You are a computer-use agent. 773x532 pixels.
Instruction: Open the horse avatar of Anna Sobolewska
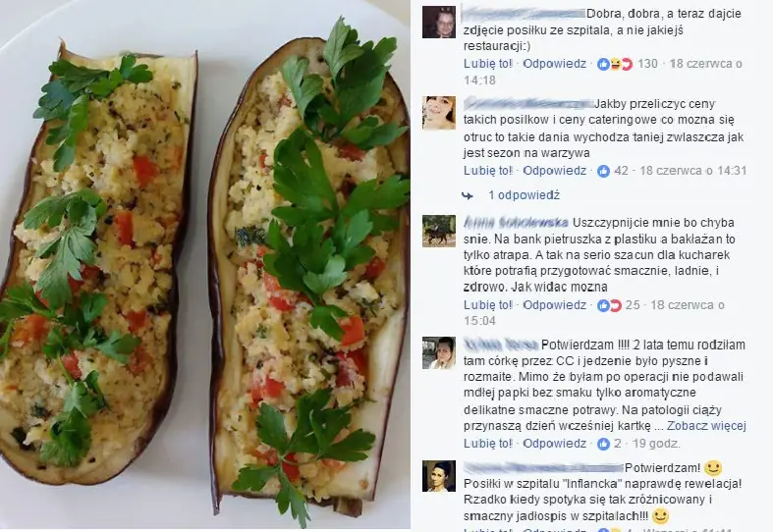tap(439, 231)
